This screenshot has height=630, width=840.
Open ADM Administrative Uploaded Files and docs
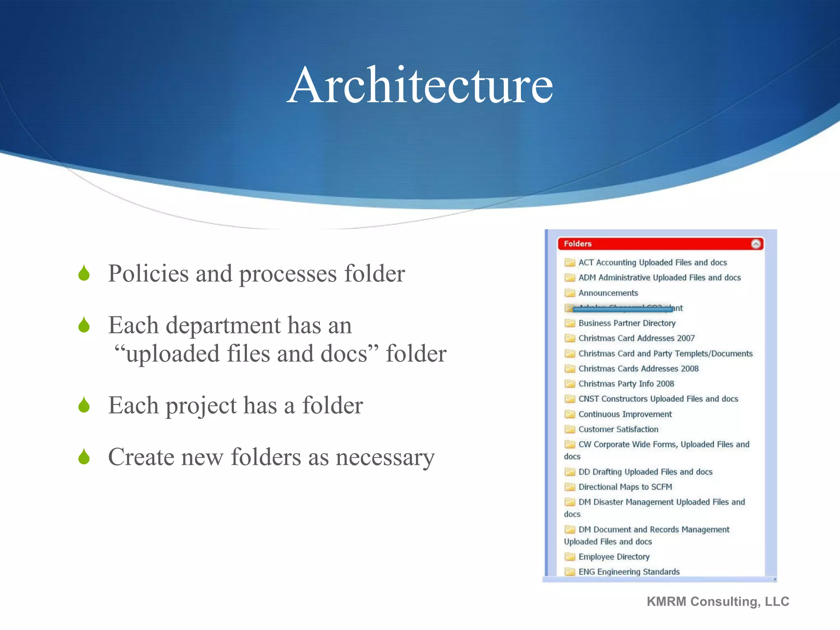coord(660,278)
